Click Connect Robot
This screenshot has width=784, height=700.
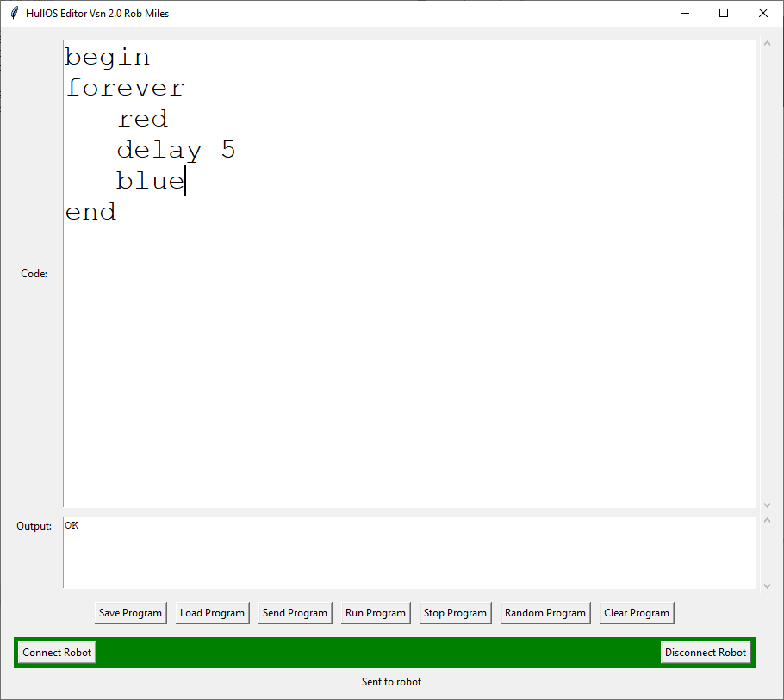coord(57,653)
